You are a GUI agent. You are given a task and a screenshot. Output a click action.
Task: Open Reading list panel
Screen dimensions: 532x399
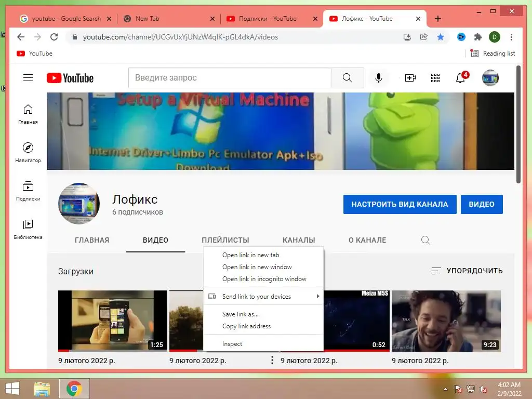coord(493,54)
